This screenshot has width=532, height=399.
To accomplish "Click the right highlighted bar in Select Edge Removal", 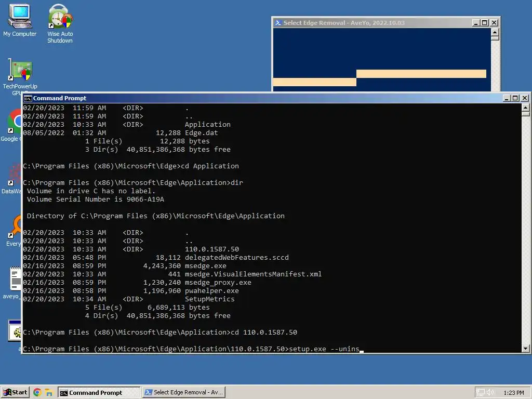I will (421, 74).
